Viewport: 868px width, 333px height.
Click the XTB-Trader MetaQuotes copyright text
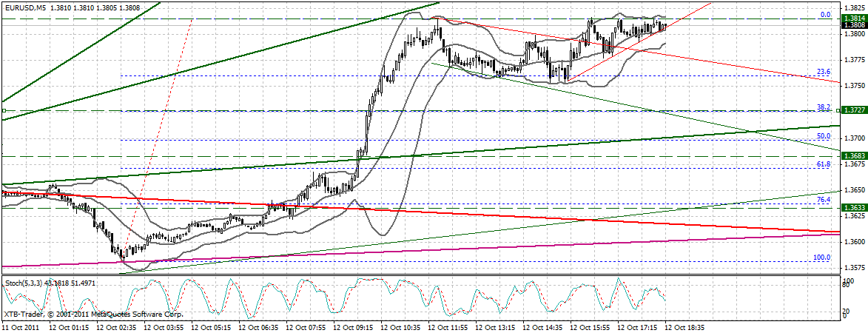(x=94, y=314)
